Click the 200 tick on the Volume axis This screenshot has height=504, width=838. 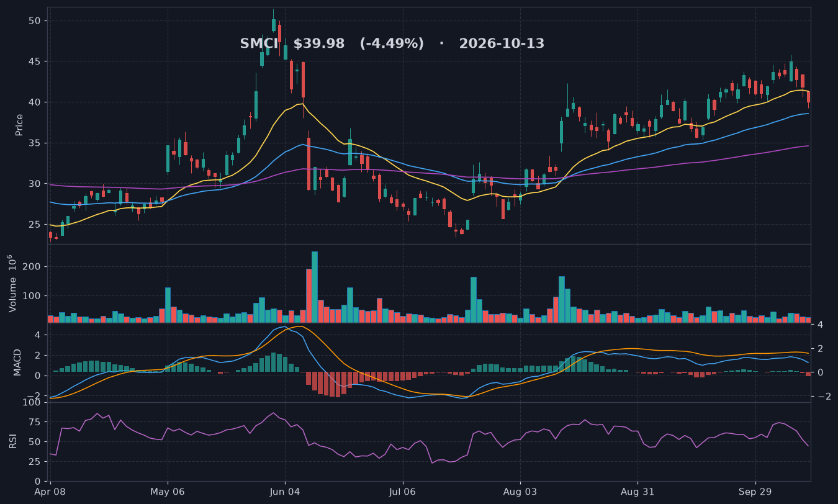(32, 267)
